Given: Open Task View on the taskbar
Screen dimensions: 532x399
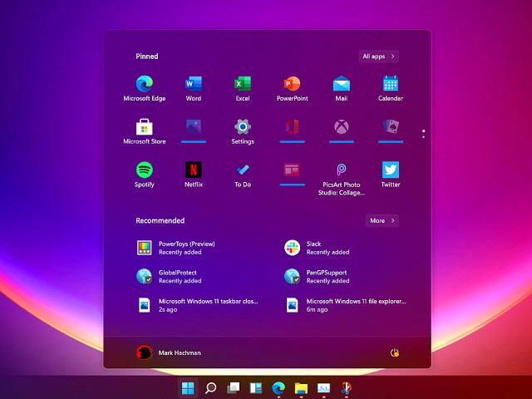Looking at the screenshot, I should (x=233, y=388).
